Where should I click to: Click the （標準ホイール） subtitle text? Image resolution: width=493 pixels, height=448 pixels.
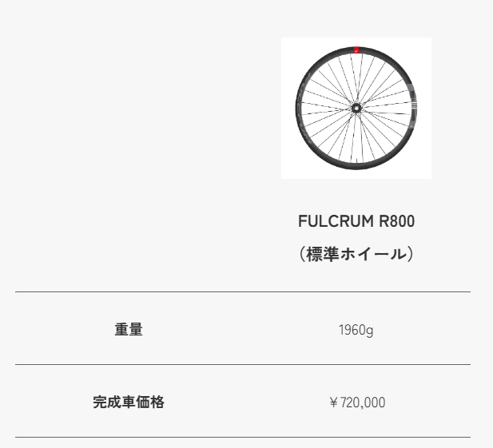coord(356,255)
